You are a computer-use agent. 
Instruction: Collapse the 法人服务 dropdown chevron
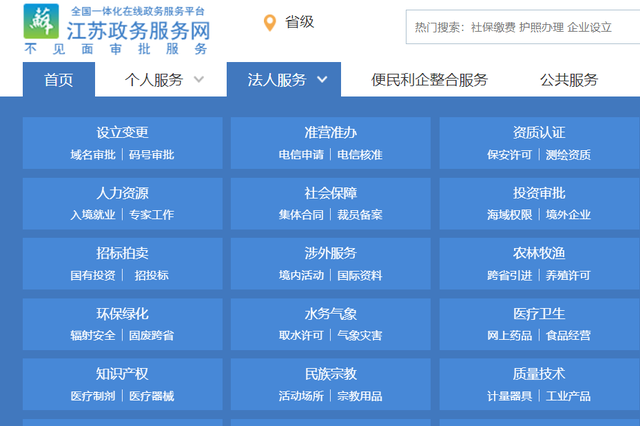click(x=322, y=79)
